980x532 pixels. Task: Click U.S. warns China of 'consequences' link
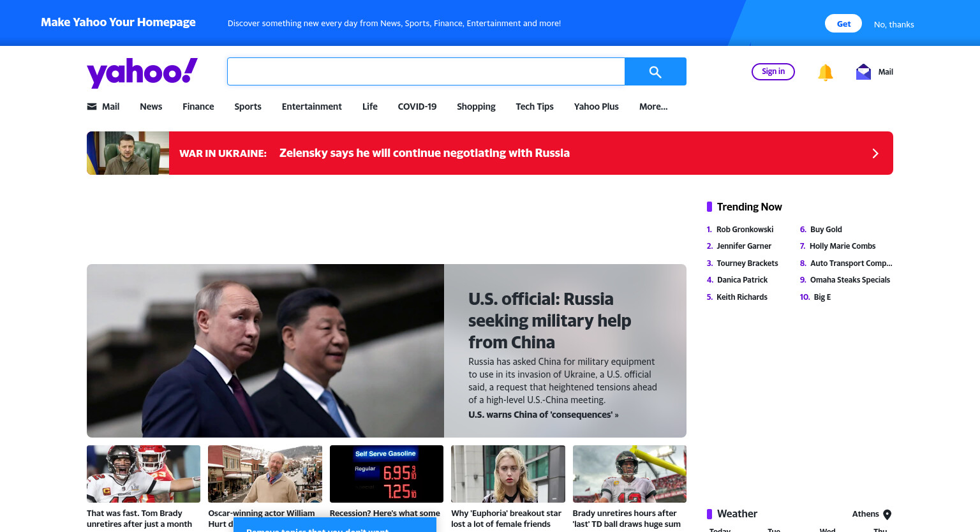pyautogui.click(x=543, y=415)
